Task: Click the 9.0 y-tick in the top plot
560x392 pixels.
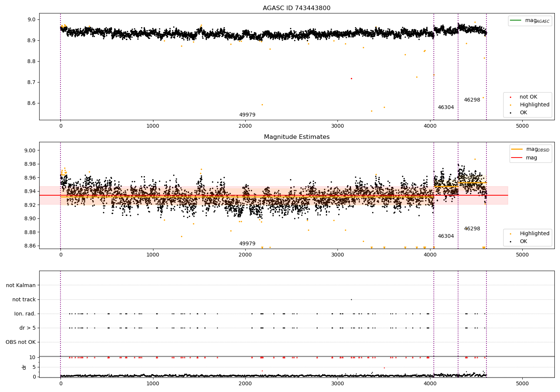Action: tap(32, 20)
